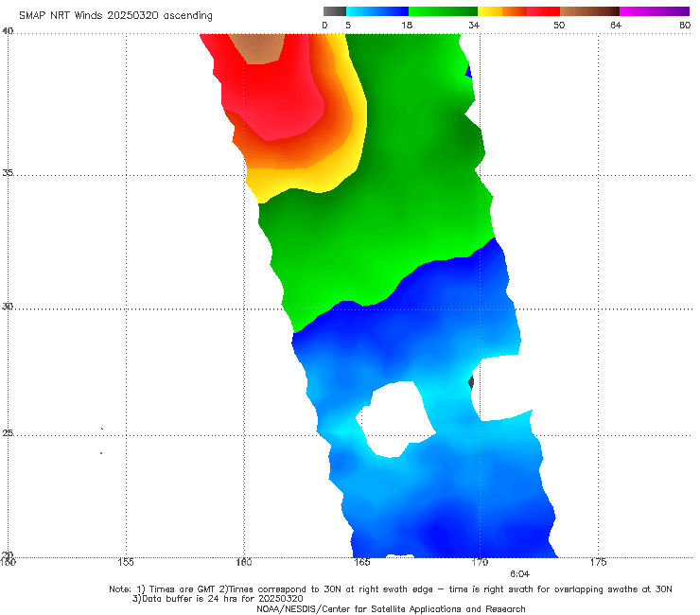
Task: Click the latitude axis label 40
Action: 8,31
